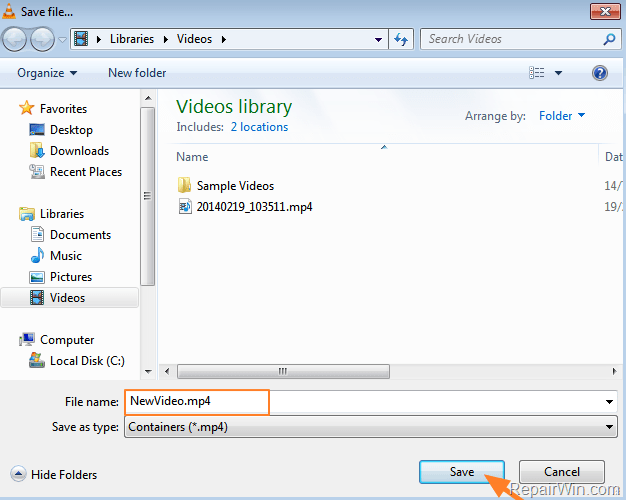Click navigation pane scroll up arrow
The height and width of the screenshot is (500, 626).
tap(148, 98)
